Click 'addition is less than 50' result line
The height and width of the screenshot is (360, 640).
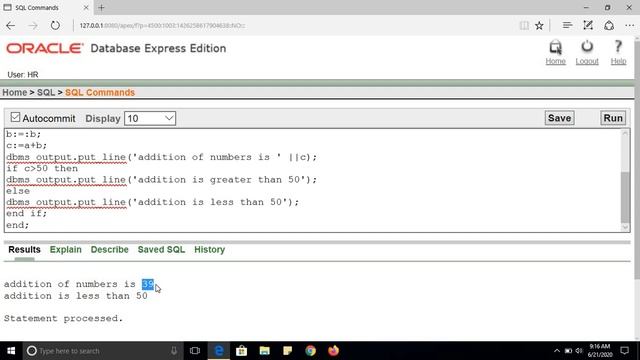(x=76, y=296)
